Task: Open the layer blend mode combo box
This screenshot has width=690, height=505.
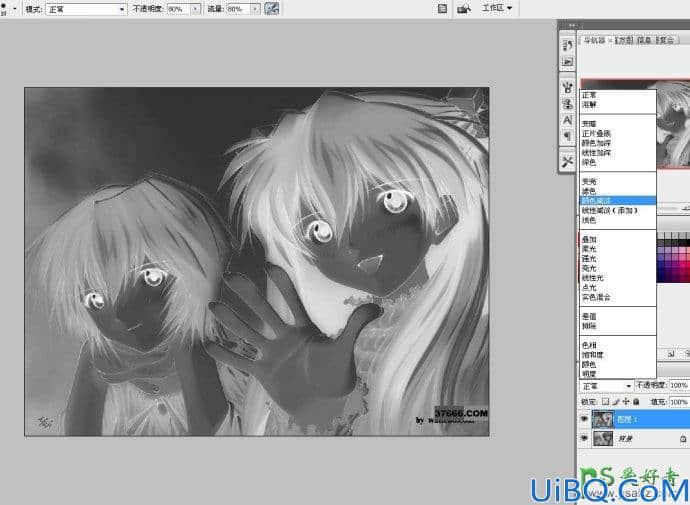Action: tap(606, 386)
